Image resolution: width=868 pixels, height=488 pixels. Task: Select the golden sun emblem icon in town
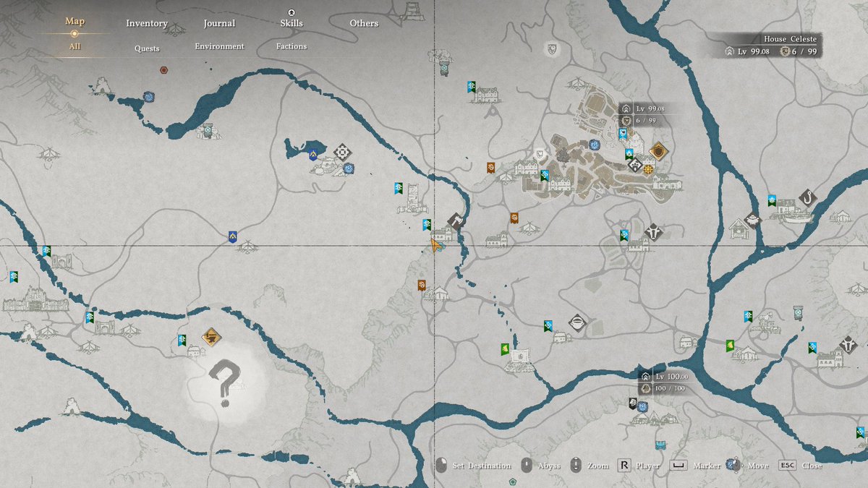pos(648,169)
